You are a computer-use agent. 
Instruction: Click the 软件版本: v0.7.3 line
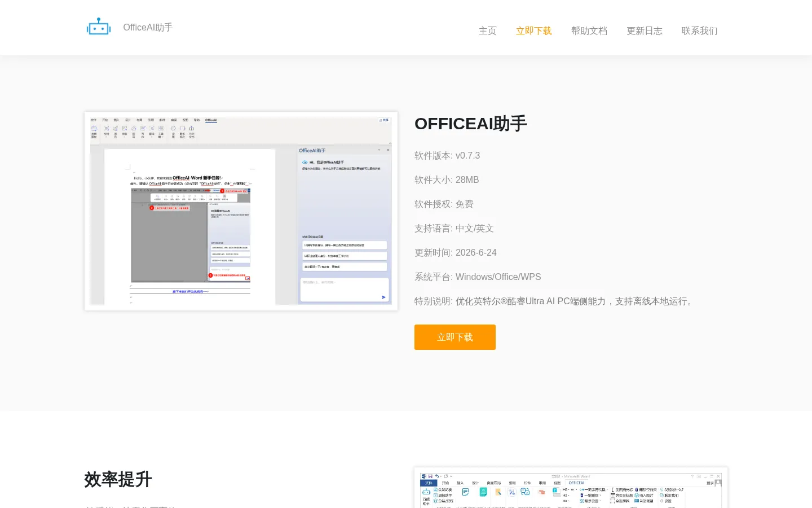[447, 156]
